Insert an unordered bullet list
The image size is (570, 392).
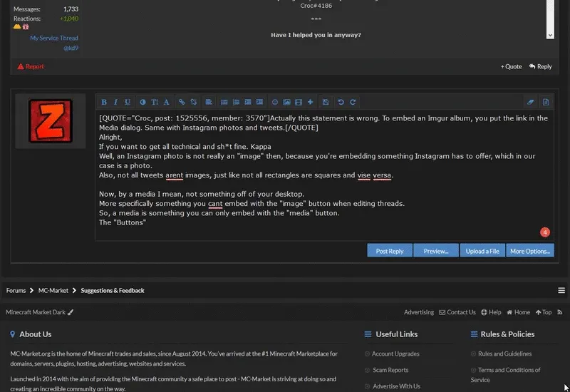click(x=224, y=102)
